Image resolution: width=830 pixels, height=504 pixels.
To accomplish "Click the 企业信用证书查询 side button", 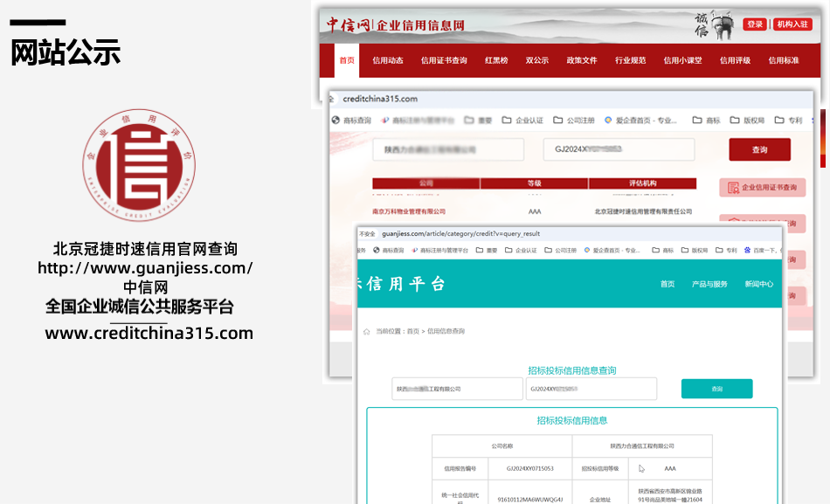I will [x=763, y=188].
